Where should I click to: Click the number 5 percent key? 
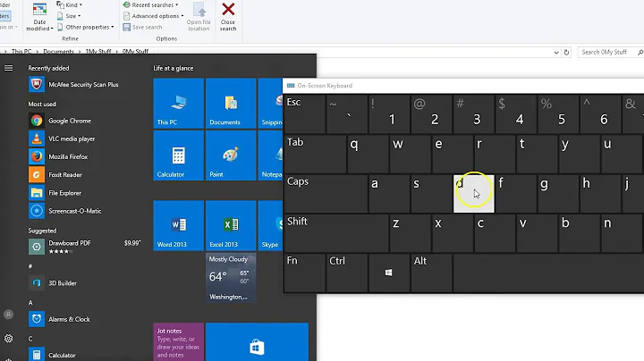558,114
